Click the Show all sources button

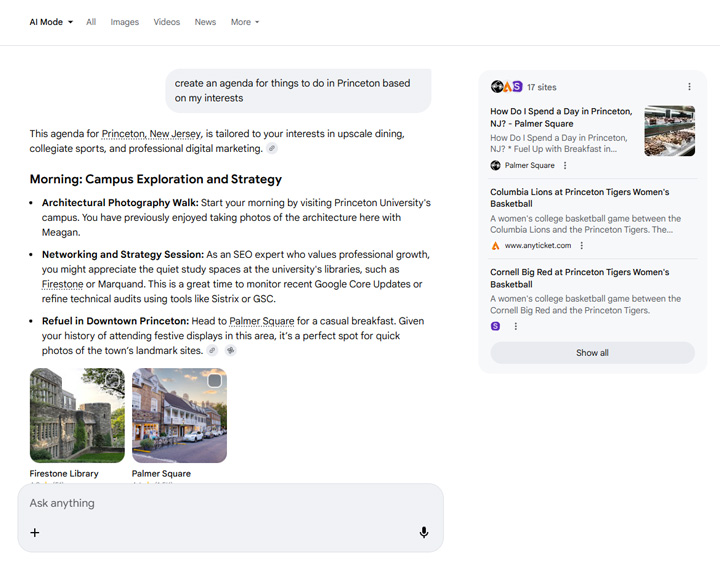pos(592,353)
